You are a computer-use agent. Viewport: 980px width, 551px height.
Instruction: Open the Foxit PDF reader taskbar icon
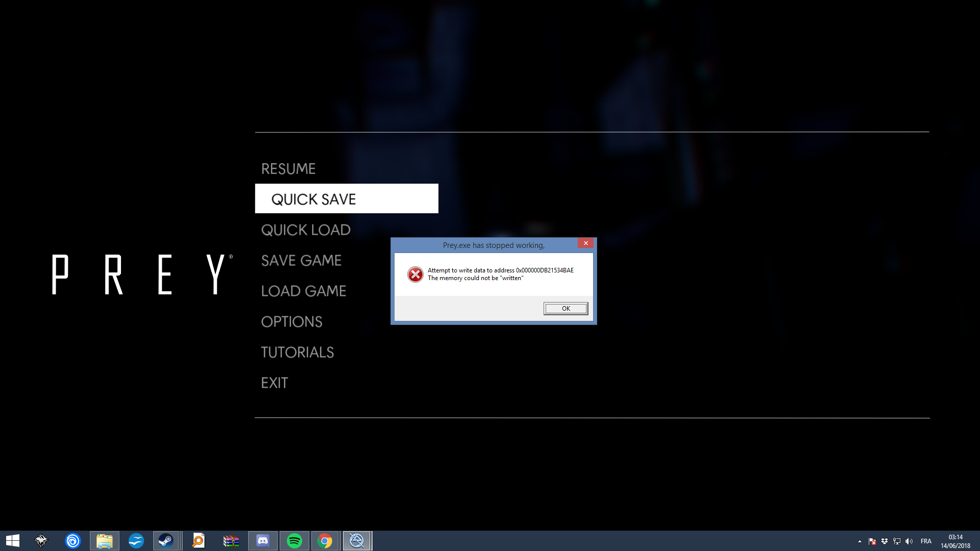click(x=198, y=540)
